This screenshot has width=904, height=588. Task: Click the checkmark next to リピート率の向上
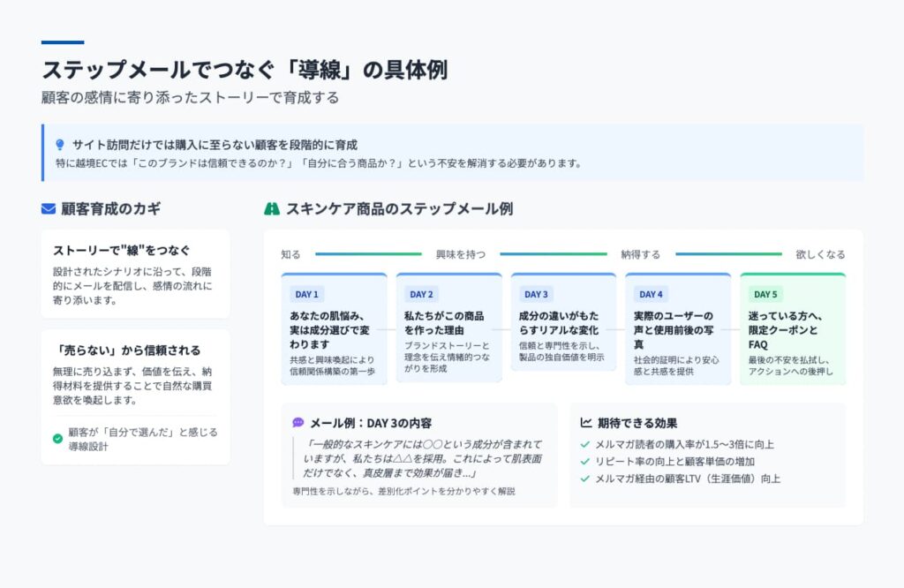[x=584, y=461]
